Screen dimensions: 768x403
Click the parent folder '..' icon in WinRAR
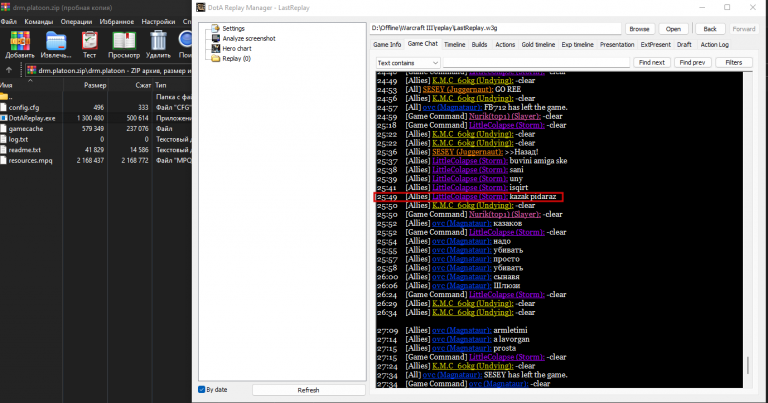click(4, 96)
